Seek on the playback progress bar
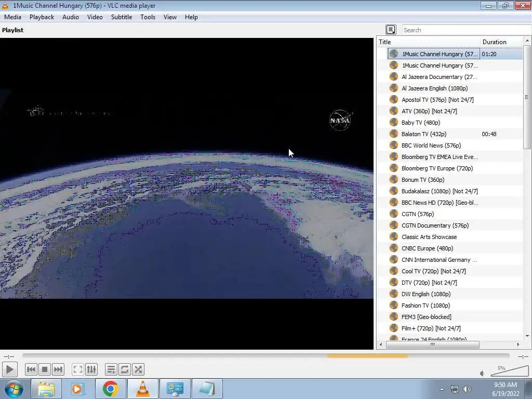The height and width of the screenshot is (399, 532). pyautogui.click(x=265, y=356)
